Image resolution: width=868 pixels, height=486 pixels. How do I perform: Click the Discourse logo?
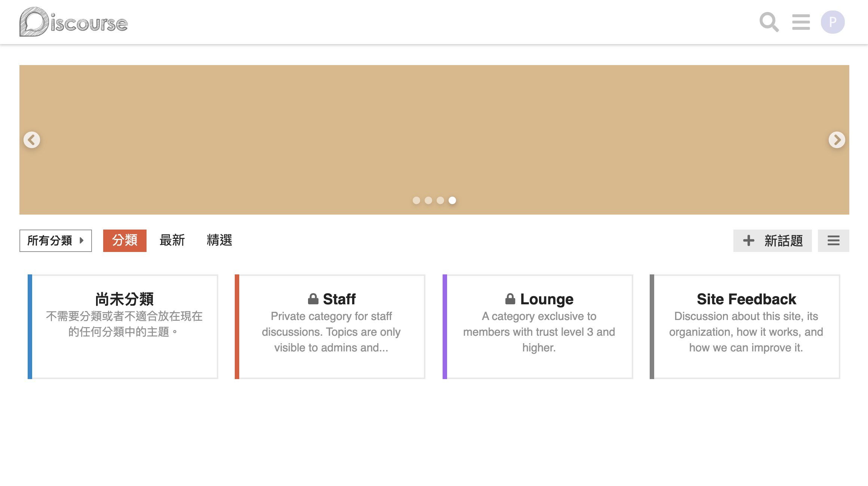tap(74, 22)
